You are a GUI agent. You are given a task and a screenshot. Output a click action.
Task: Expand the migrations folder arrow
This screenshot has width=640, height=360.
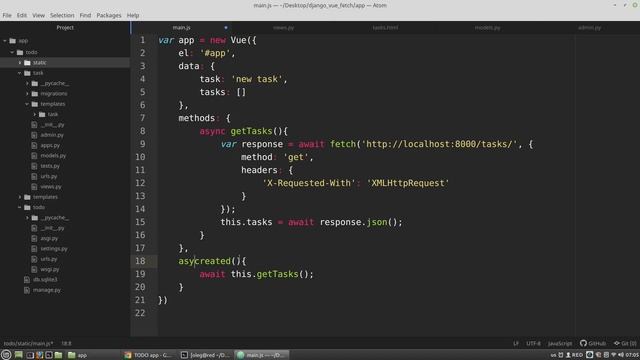pos(27,93)
